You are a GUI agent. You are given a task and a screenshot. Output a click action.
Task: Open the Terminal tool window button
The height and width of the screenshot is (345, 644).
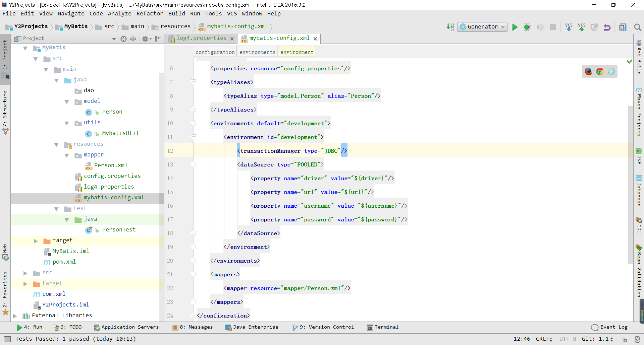383,327
